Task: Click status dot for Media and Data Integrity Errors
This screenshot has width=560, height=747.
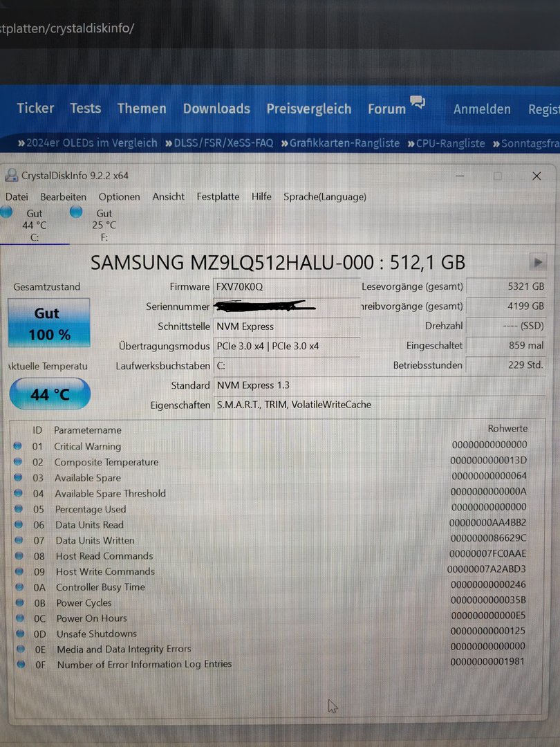Action: point(21,649)
